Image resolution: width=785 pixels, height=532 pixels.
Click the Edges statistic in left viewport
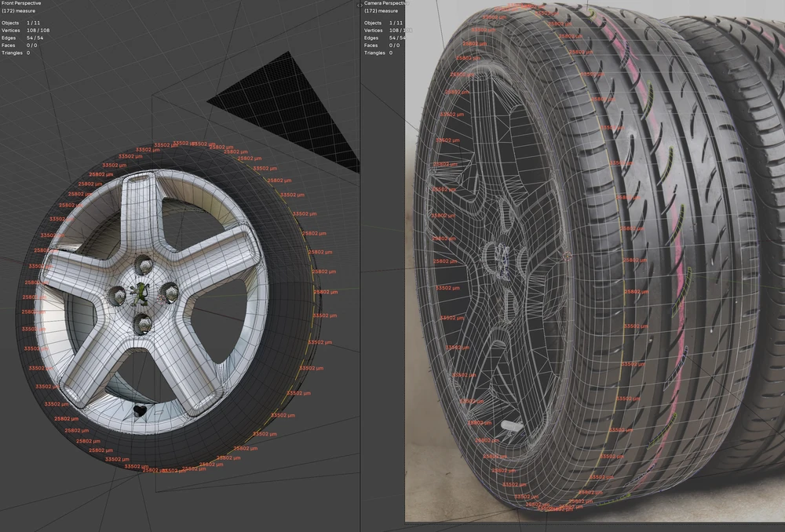click(x=9, y=38)
